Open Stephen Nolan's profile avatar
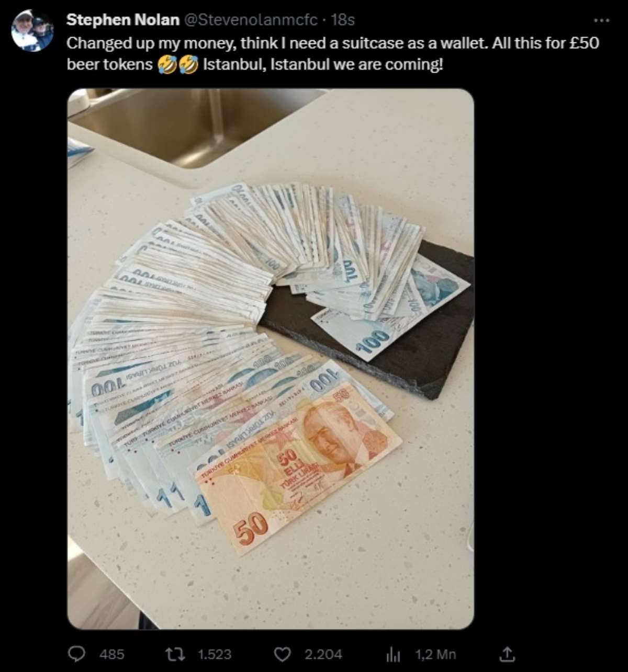Image resolution: width=628 pixels, height=672 pixels. [32, 30]
